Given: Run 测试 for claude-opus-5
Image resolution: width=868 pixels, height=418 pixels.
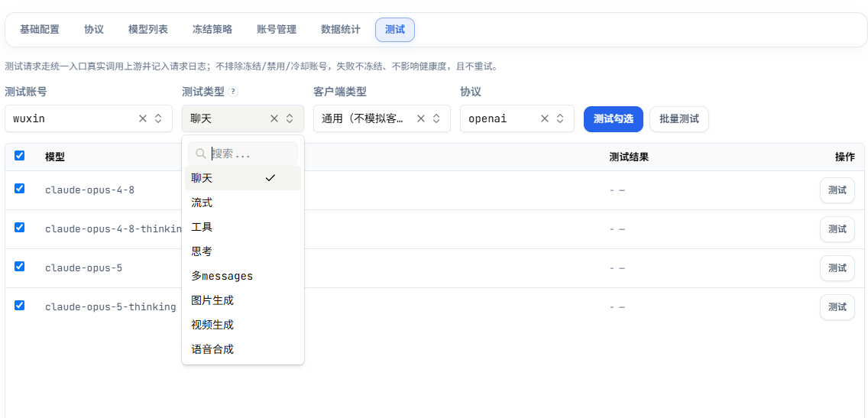Looking at the screenshot, I should click(837, 268).
